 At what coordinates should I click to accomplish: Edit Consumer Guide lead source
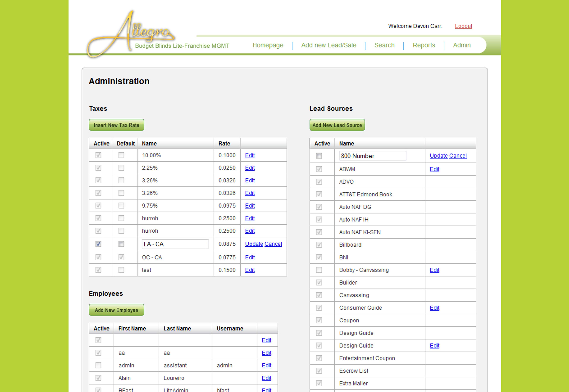pos(434,308)
